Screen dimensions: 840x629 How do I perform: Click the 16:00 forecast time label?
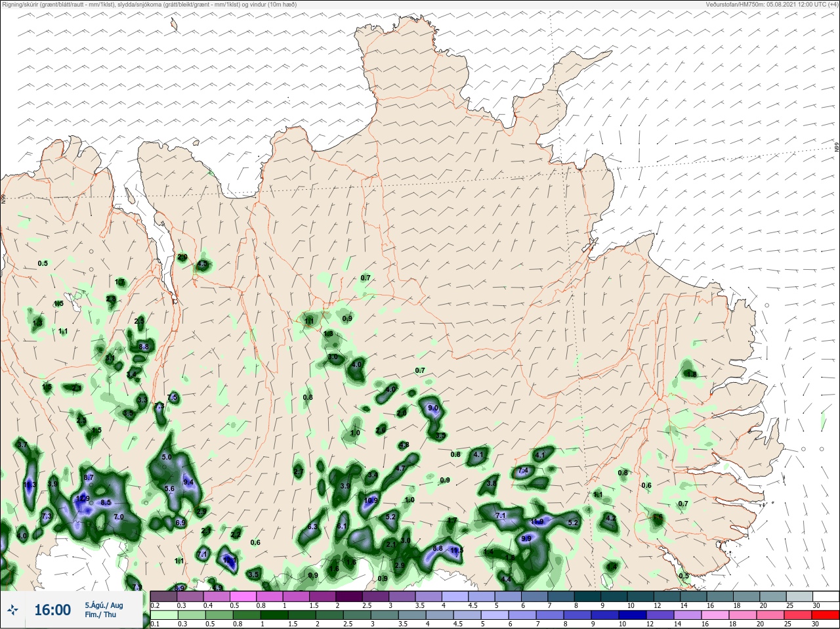coord(52,610)
